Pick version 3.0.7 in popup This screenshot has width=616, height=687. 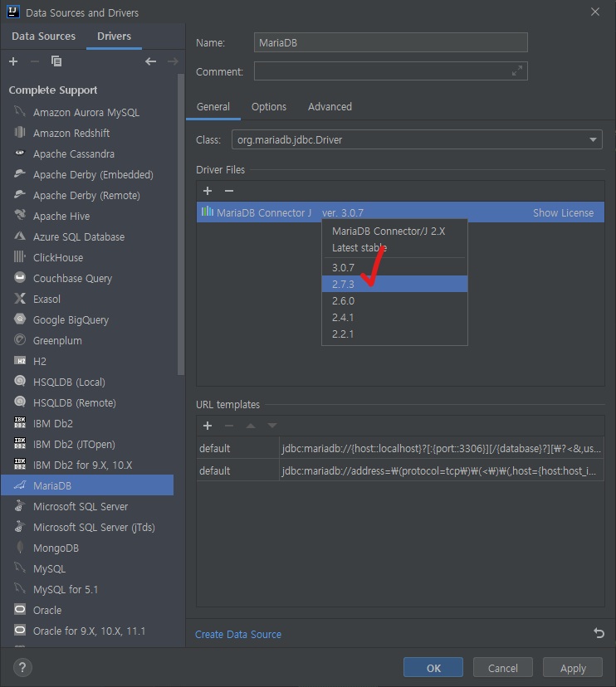pyautogui.click(x=394, y=268)
